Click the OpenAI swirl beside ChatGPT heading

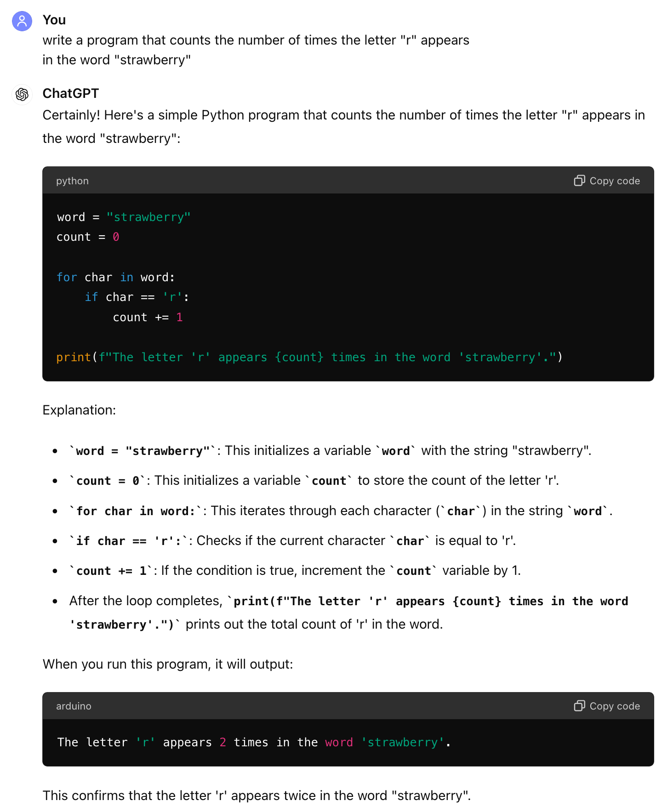click(x=22, y=94)
